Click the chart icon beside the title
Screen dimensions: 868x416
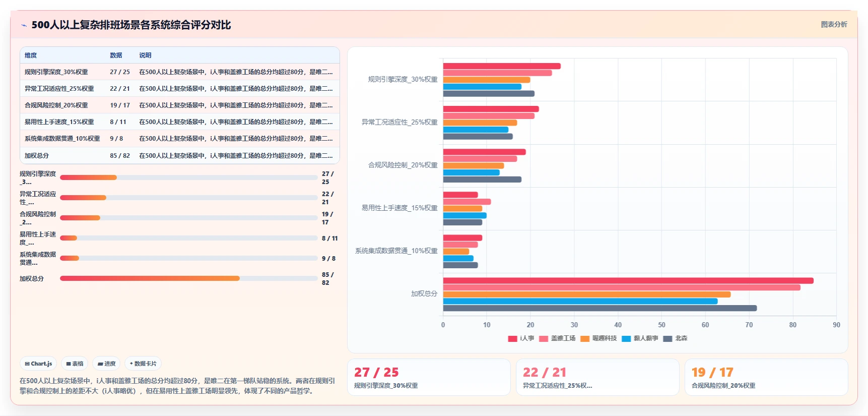click(24, 25)
